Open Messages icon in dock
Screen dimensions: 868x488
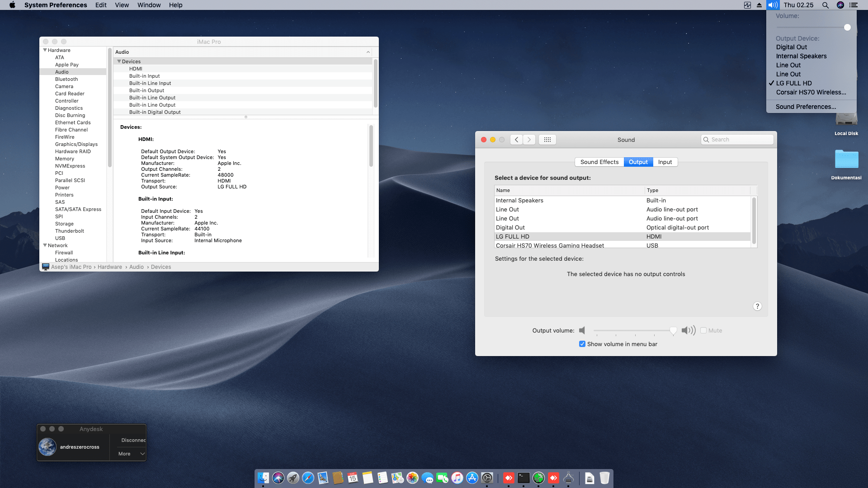click(427, 478)
